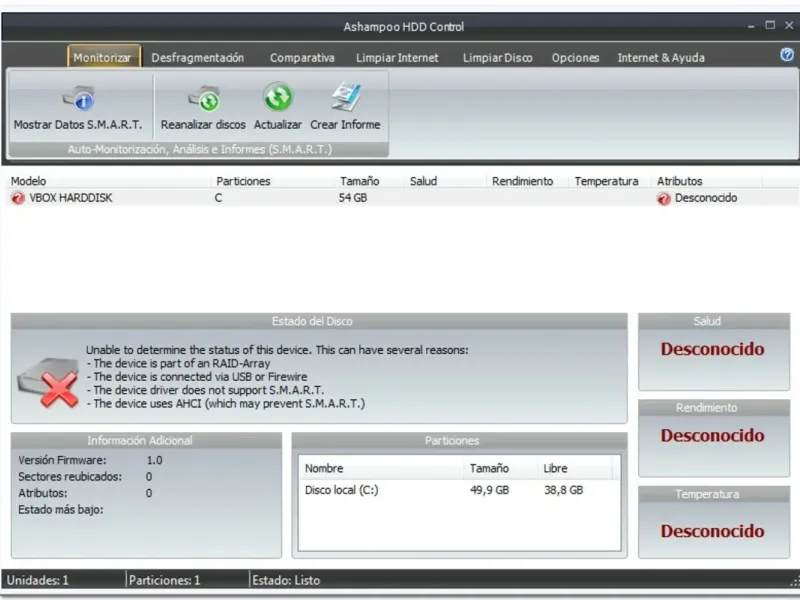Open the blue help question mark icon

click(x=787, y=55)
